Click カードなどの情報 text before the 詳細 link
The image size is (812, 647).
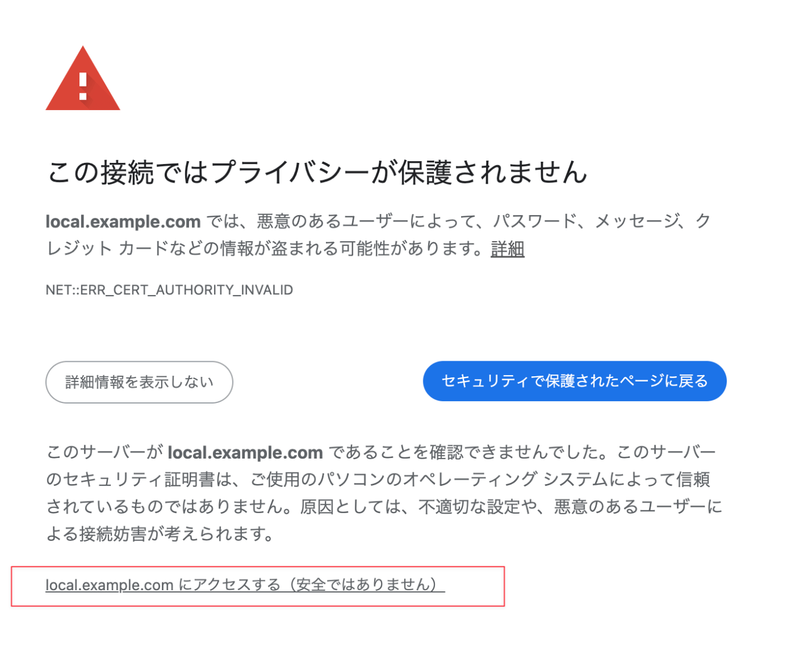click(x=186, y=249)
